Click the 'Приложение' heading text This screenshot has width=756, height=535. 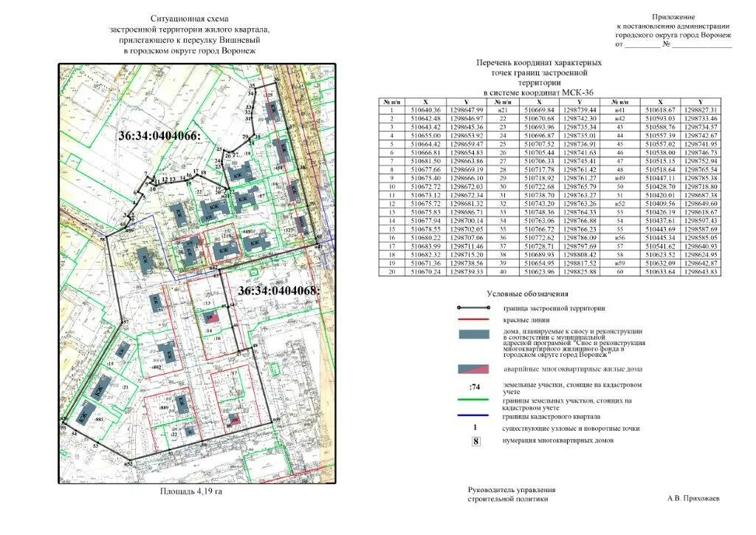click(673, 18)
